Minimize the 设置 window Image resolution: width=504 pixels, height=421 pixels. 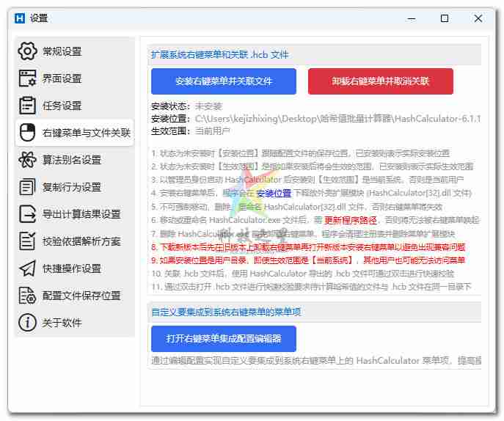click(x=411, y=18)
